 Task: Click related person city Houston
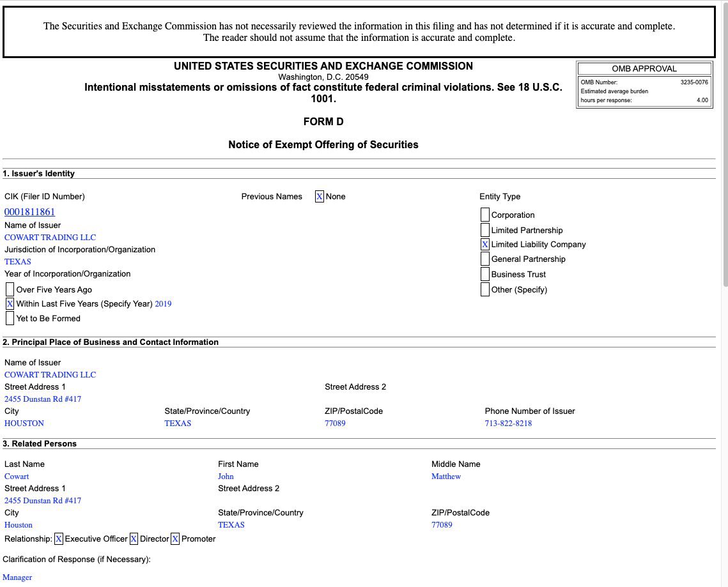19,525
